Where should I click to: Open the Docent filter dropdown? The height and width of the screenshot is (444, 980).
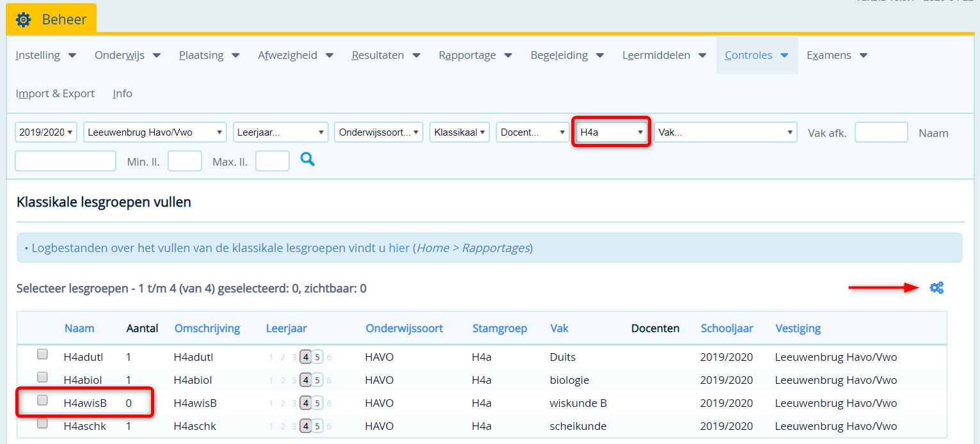(533, 132)
